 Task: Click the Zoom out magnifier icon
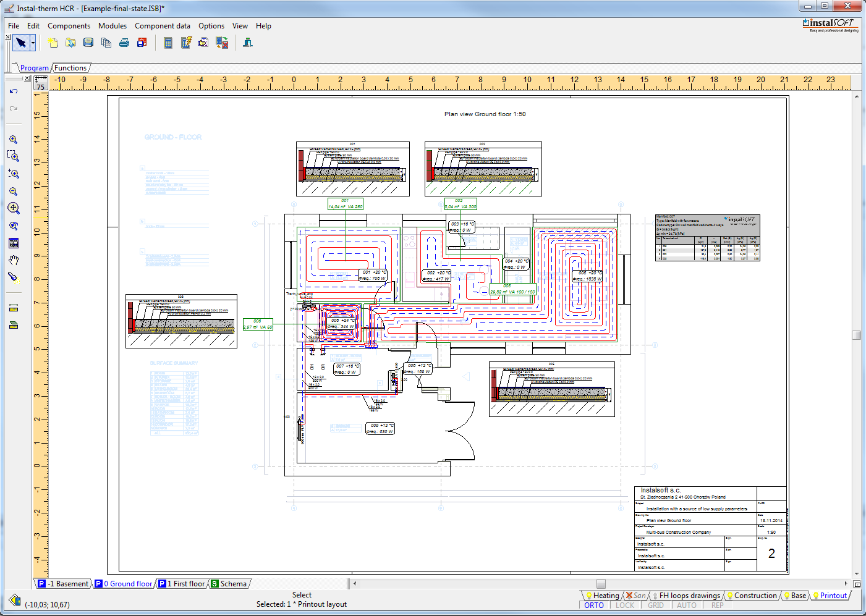click(x=14, y=192)
